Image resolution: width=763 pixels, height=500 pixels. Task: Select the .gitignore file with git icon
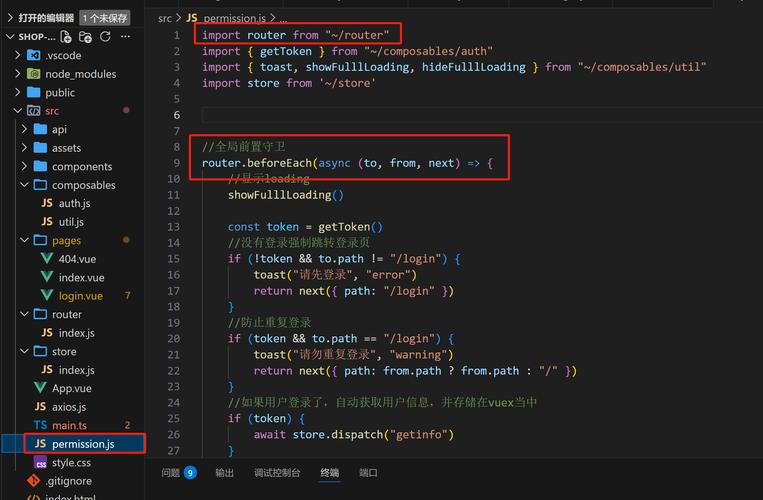(x=33, y=481)
